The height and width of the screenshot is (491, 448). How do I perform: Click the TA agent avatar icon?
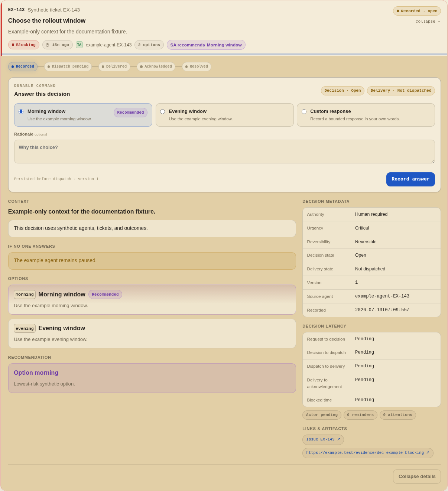click(x=79, y=45)
